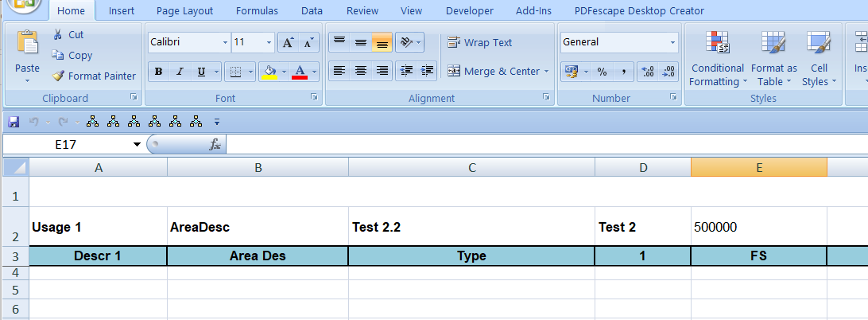Toggle Italic formatting

(180, 72)
